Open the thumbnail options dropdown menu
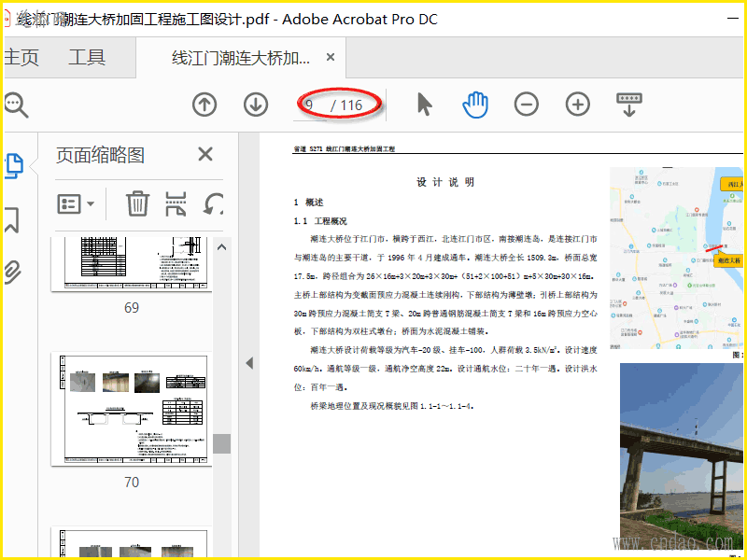 (76, 203)
